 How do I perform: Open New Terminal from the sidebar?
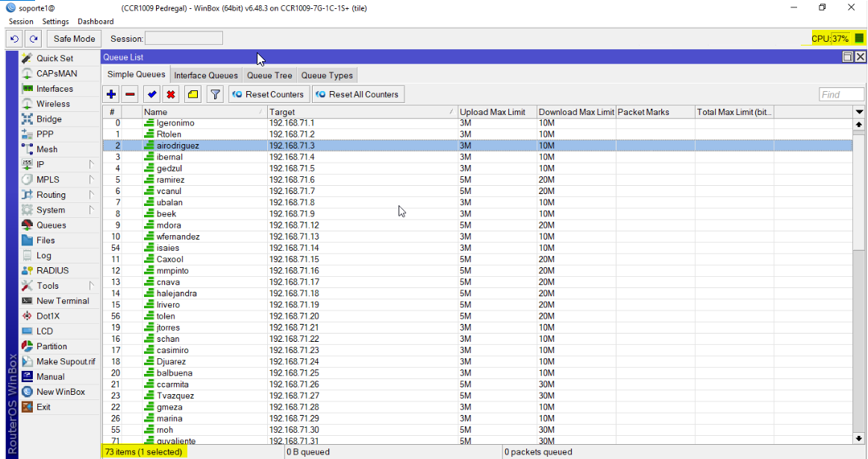(62, 301)
